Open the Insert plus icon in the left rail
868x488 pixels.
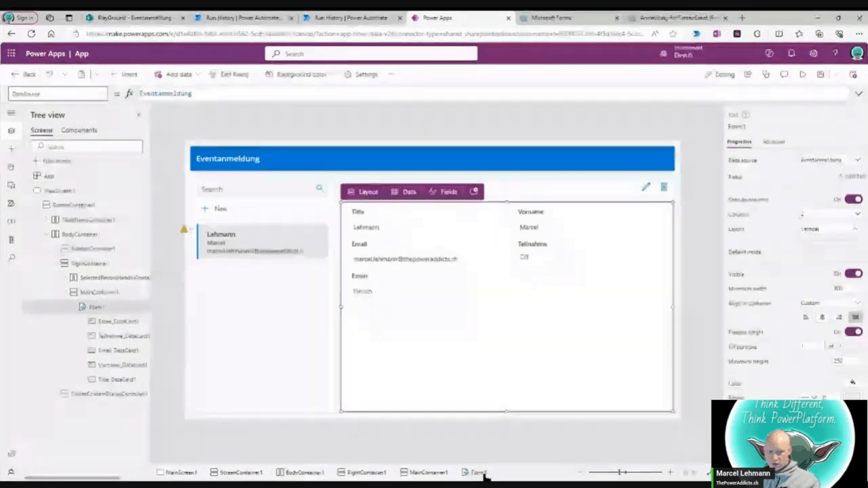point(11,148)
